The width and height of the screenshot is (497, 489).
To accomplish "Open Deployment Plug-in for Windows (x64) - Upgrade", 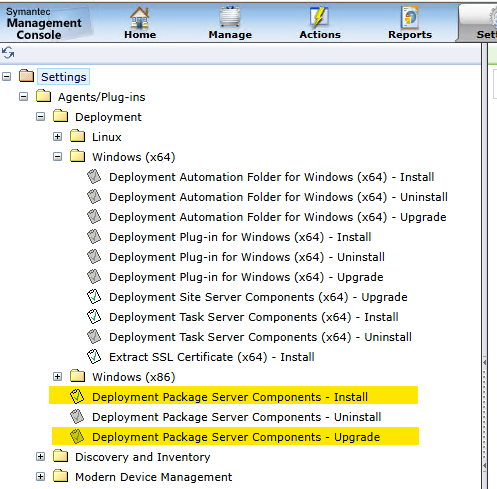I will click(246, 277).
